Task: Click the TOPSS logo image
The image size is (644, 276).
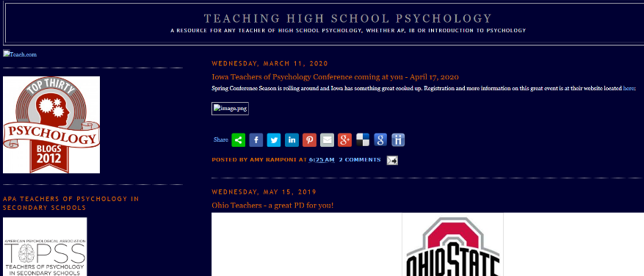Action: (45, 247)
